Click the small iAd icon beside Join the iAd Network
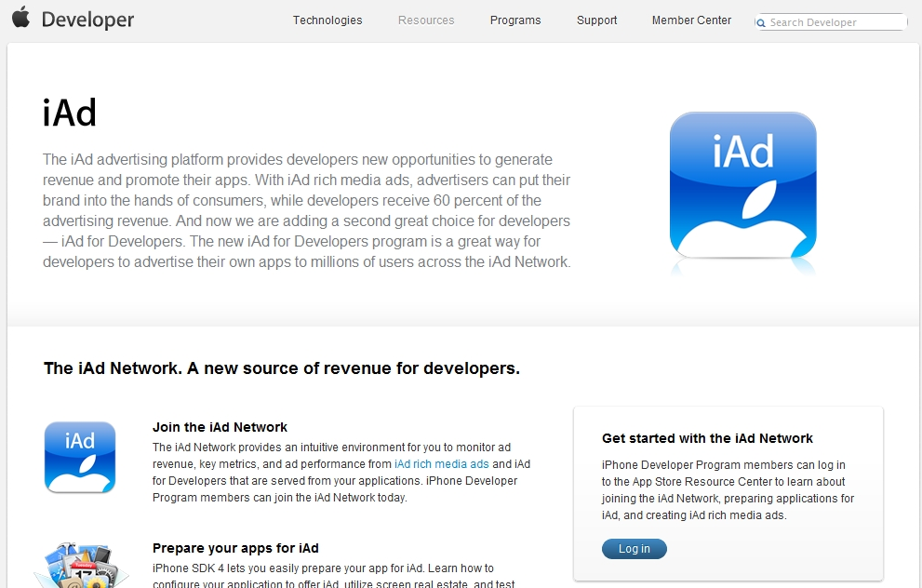922x588 pixels. pos(80,457)
